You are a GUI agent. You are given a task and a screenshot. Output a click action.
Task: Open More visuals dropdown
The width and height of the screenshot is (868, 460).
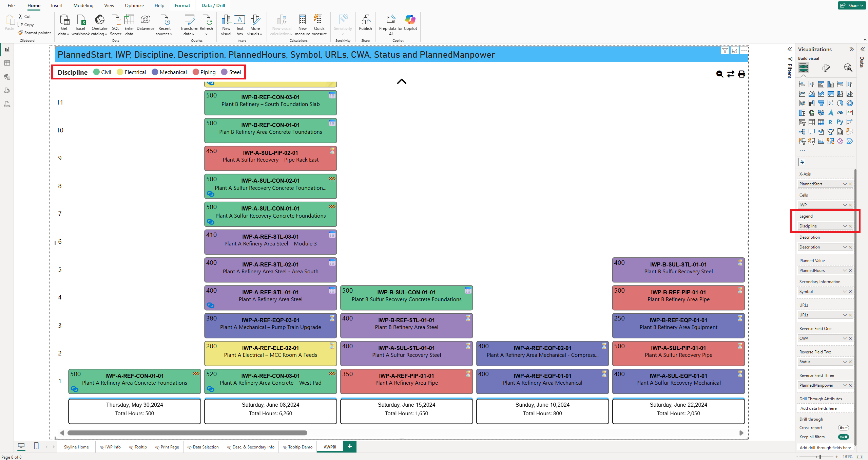(x=255, y=25)
